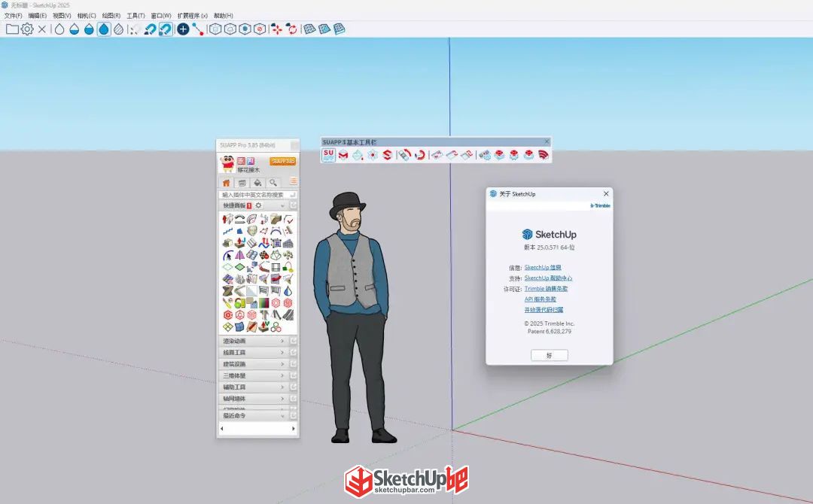Screen dimensions: 813x504
Task: Close the SUAPP 3 基本工具栏 toolbar
Action: point(547,141)
